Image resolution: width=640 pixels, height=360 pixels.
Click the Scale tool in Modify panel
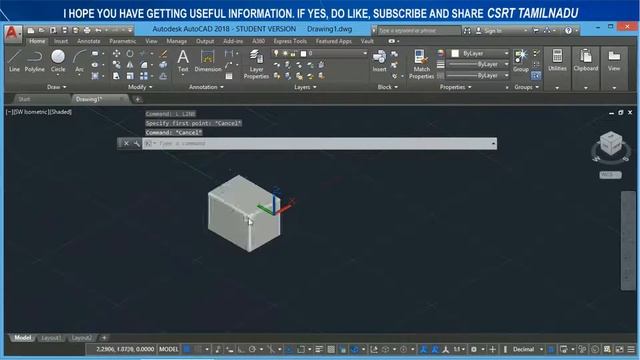130,76
